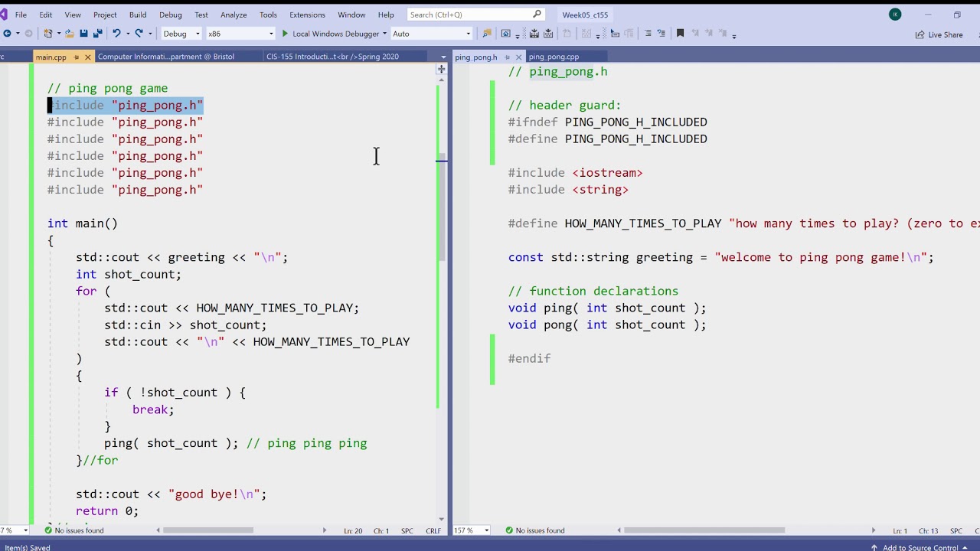Expand the Undo history dropdown arrow
The height and width of the screenshot is (551, 980).
pos(127,34)
